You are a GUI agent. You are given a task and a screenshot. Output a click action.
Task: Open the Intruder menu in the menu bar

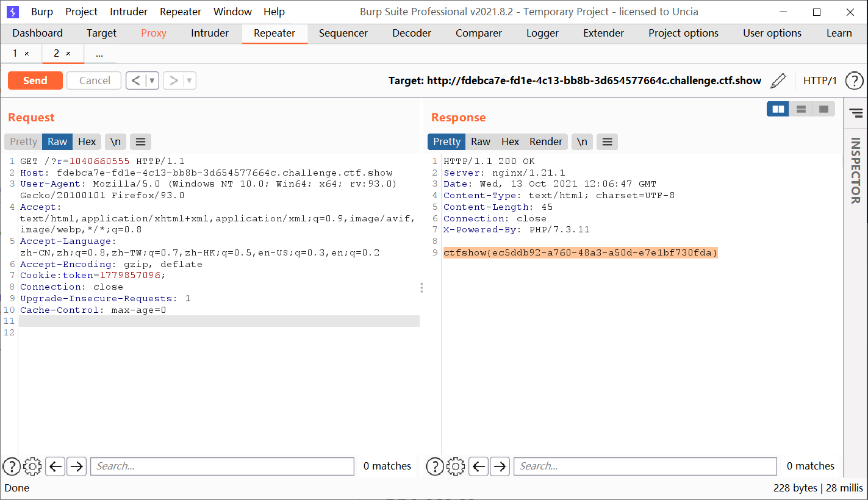[129, 12]
